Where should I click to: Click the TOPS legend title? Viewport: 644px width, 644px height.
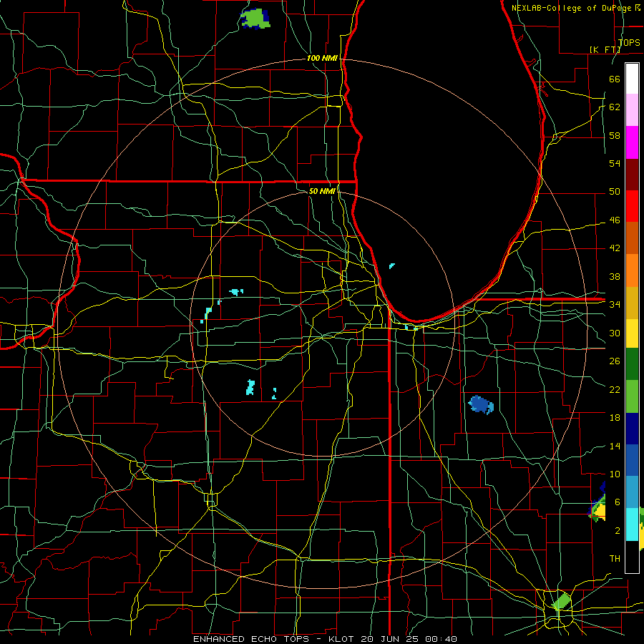629,42
